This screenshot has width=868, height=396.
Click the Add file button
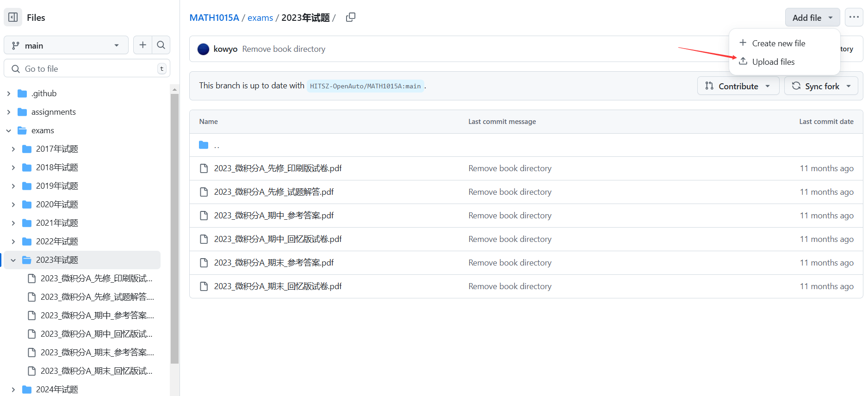pyautogui.click(x=812, y=18)
